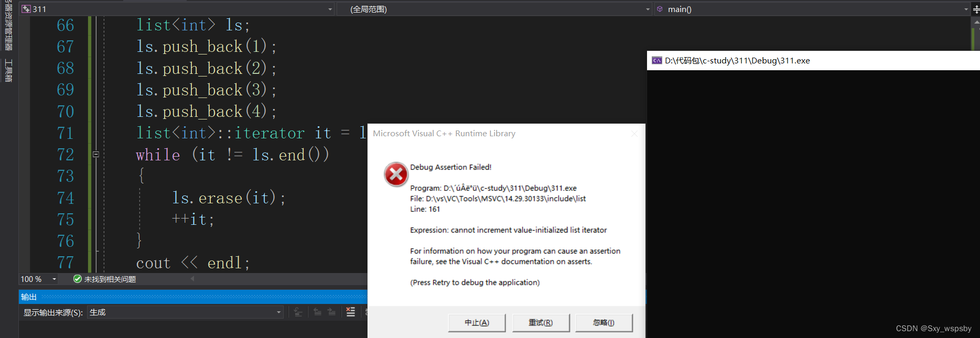Click the 311.exe console window title bar

[813, 61]
